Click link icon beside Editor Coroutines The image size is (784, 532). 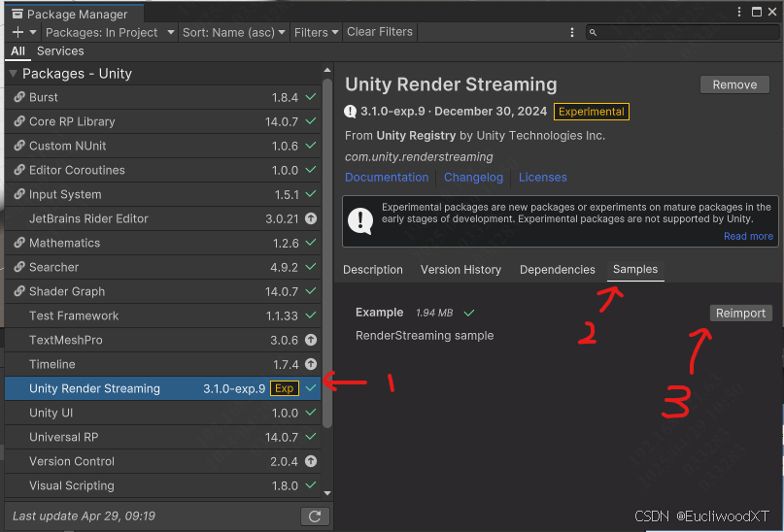(19, 170)
